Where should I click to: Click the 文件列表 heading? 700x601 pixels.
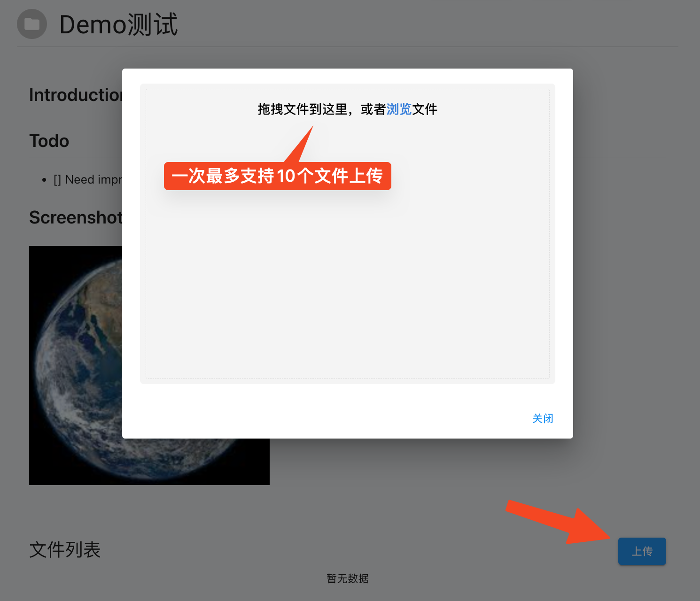tap(65, 550)
